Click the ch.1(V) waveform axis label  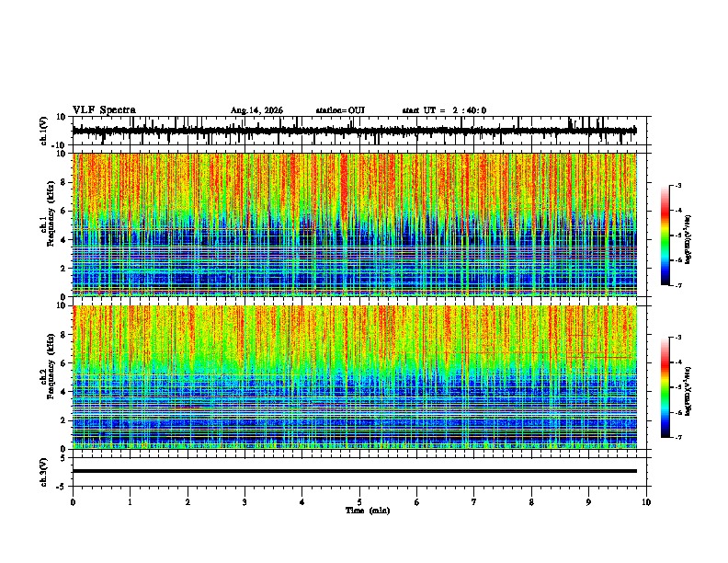pyautogui.click(x=44, y=131)
